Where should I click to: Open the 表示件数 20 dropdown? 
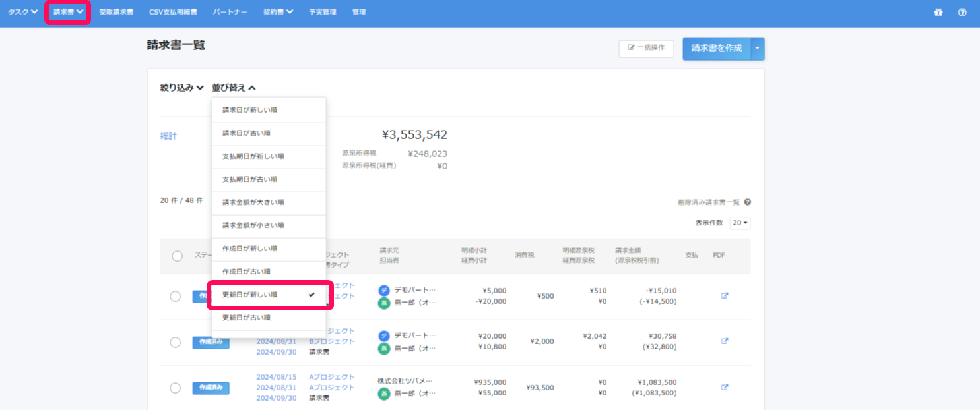[x=740, y=223]
